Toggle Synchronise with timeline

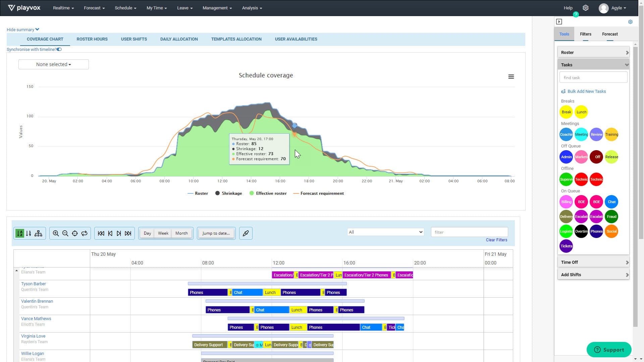pyautogui.click(x=59, y=49)
